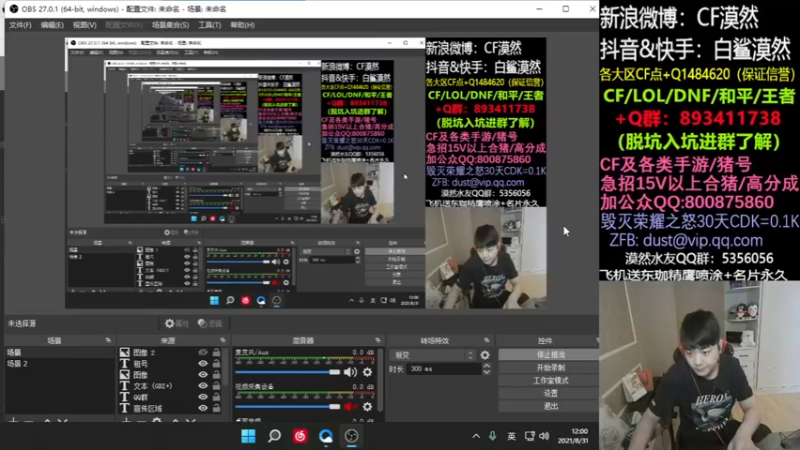Open the 工具(T) menu
800x450 pixels.
(210, 25)
